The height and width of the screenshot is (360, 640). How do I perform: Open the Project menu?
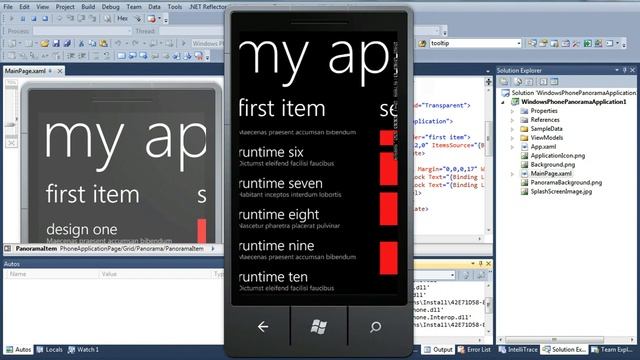[65, 7]
